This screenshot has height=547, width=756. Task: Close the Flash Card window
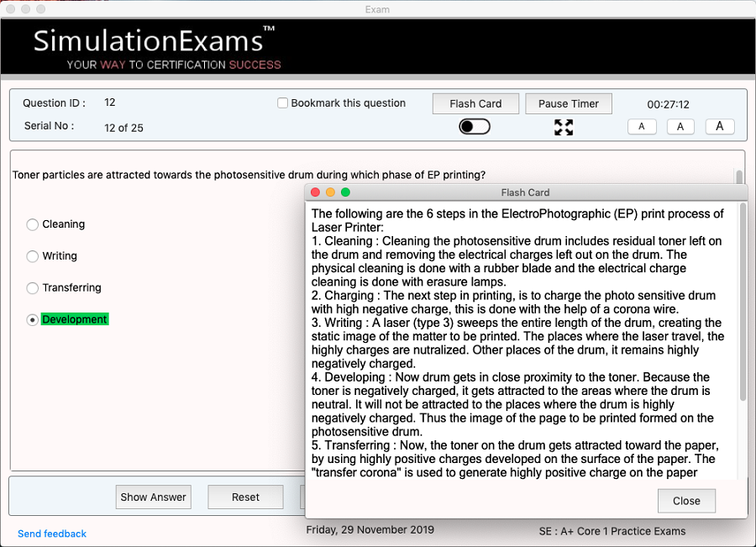[686, 501]
